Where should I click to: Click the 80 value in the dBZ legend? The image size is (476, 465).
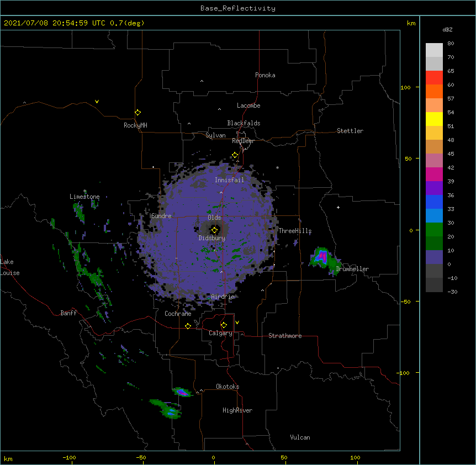[451, 44]
